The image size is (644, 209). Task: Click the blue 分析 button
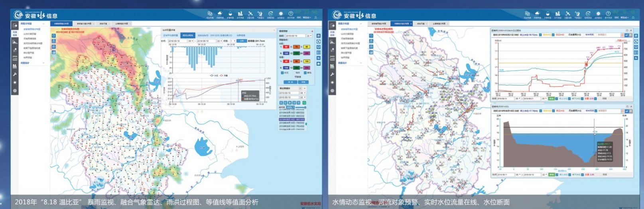pyautogui.click(x=242, y=41)
